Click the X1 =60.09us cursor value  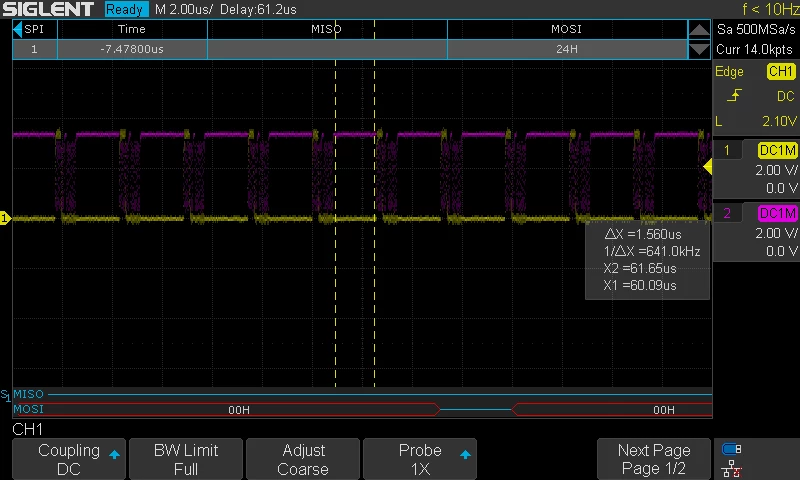[x=640, y=285]
